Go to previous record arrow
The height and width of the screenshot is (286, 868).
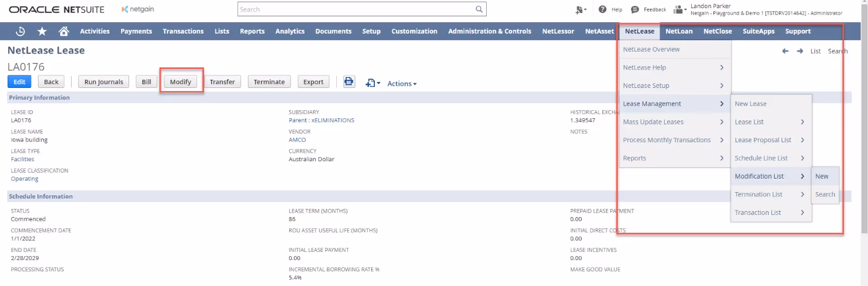click(x=785, y=51)
